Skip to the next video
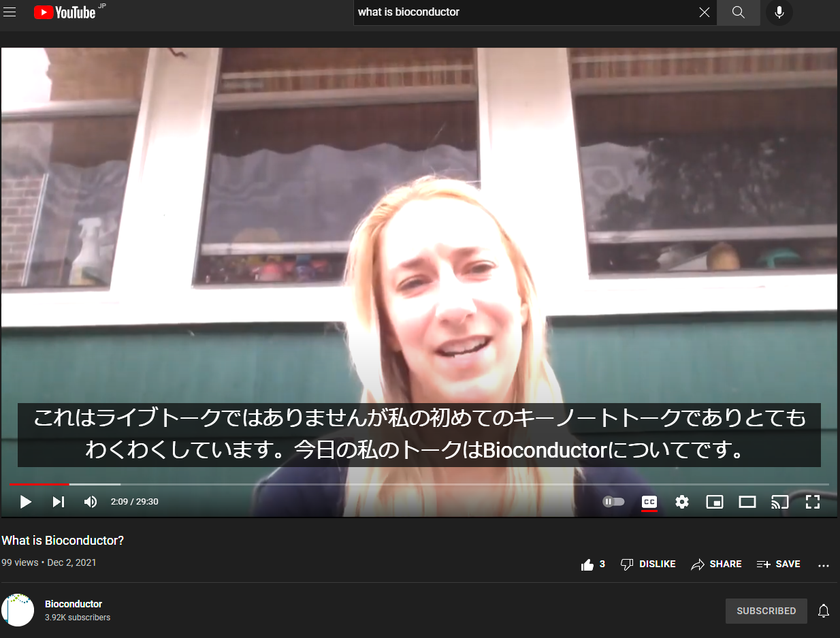The image size is (840, 638). pyautogui.click(x=59, y=502)
